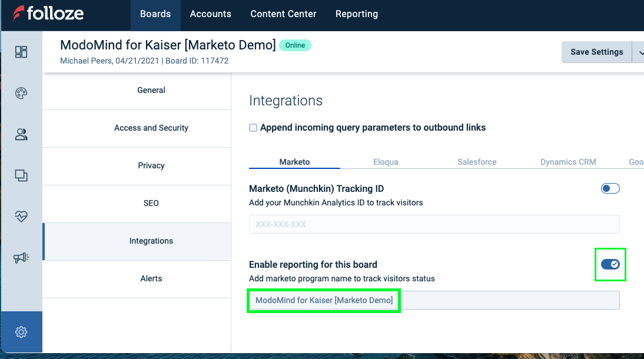Image resolution: width=644 pixels, height=359 pixels.
Task: Turn off Enable reporting for this board
Action: pyautogui.click(x=610, y=264)
